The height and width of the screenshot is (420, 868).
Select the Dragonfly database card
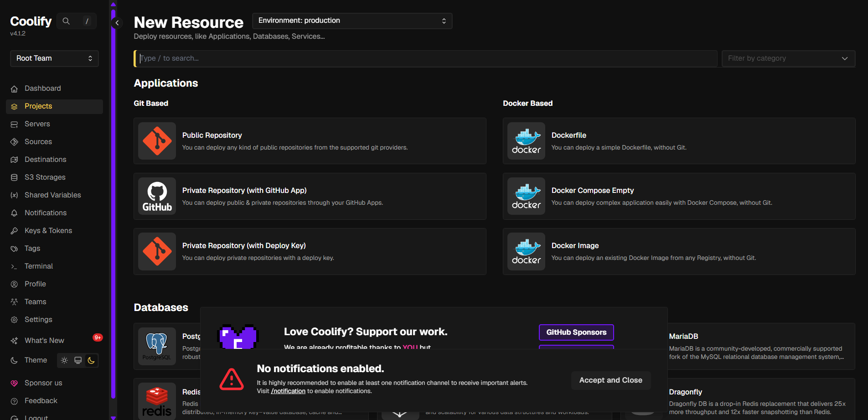(760, 399)
